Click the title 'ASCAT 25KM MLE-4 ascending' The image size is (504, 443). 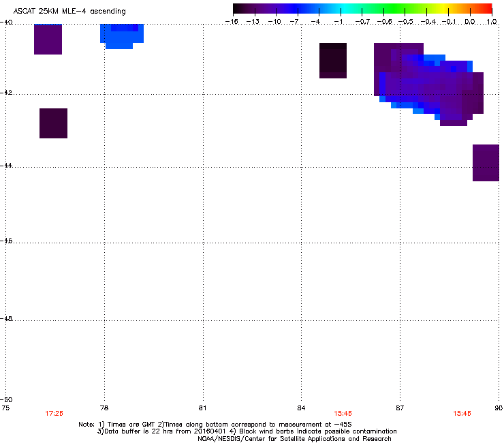tap(69, 12)
